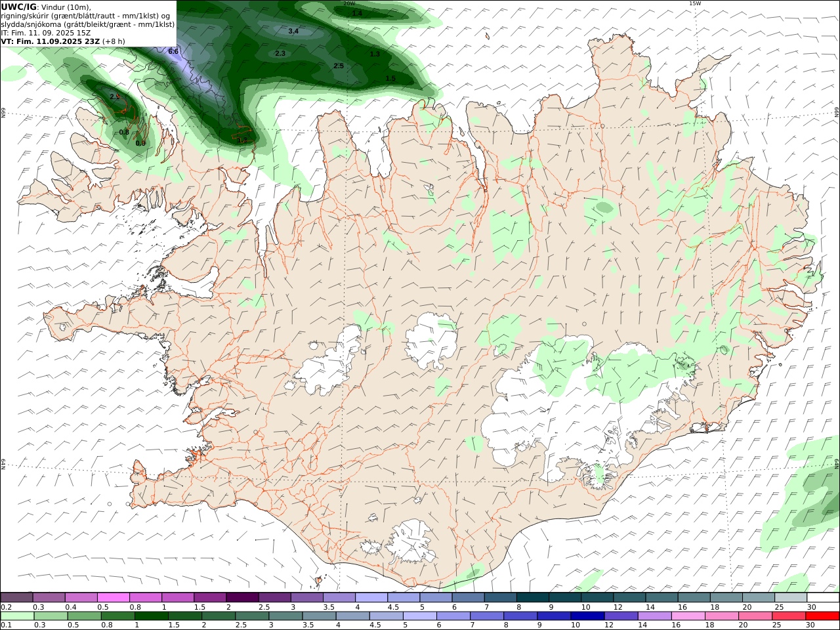Click the 'UWC/IG' title text
Viewport: 840px width, 630px height.
19,7
